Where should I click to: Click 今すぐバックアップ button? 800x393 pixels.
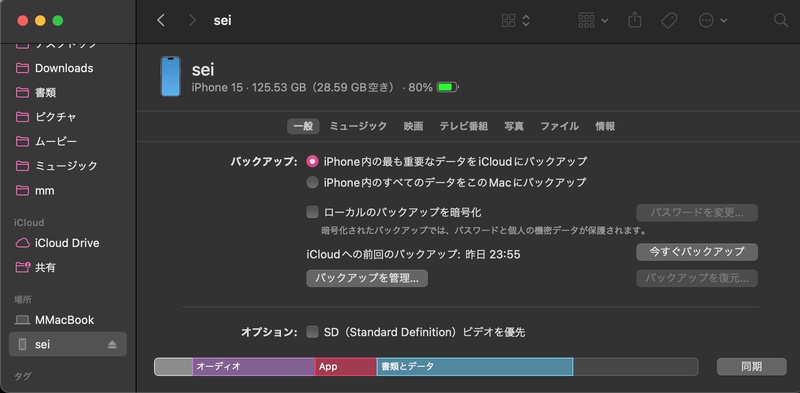click(x=696, y=252)
